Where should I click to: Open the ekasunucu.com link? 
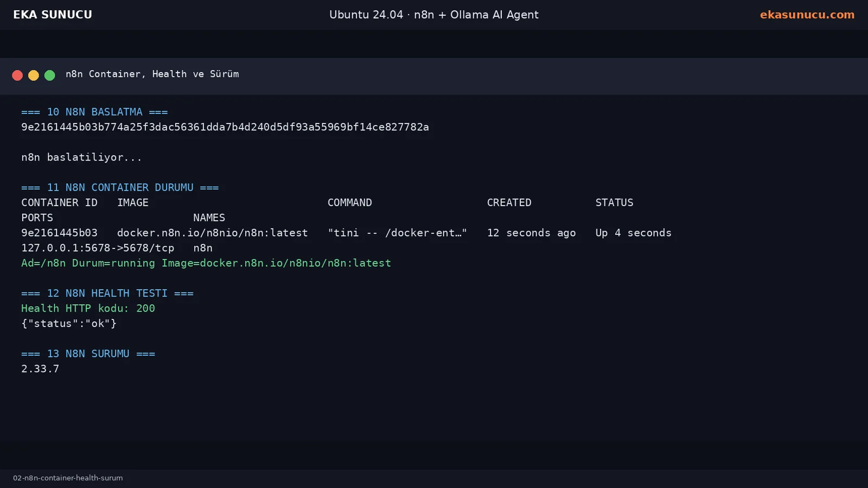(807, 15)
